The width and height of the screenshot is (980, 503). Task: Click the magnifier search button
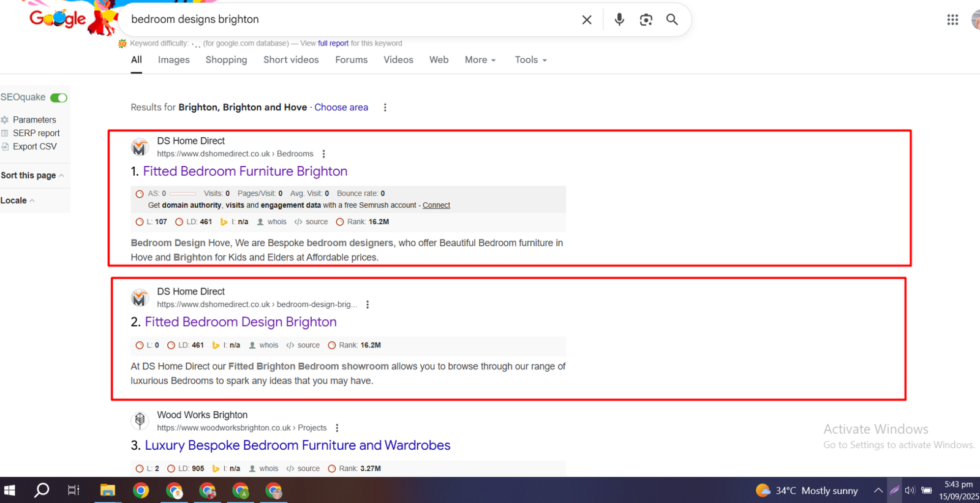pyautogui.click(x=672, y=20)
